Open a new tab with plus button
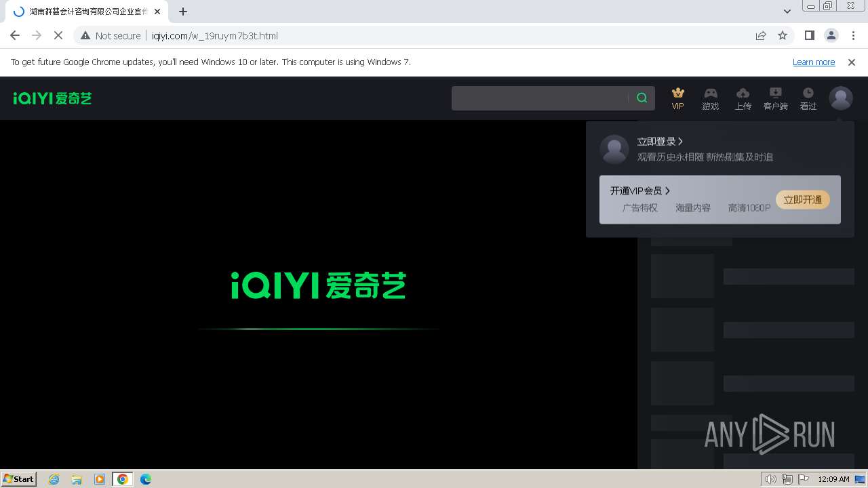868x488 pixels. tap(183, 12)
